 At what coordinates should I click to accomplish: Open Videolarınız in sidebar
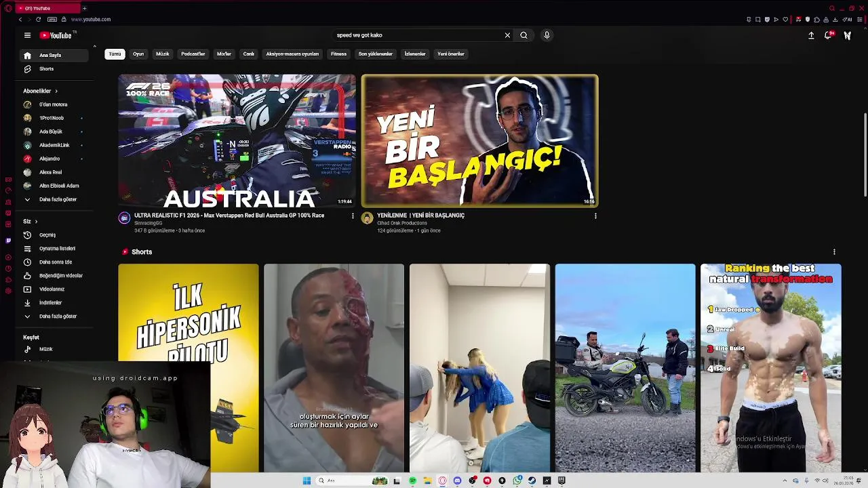click(54, 289)
